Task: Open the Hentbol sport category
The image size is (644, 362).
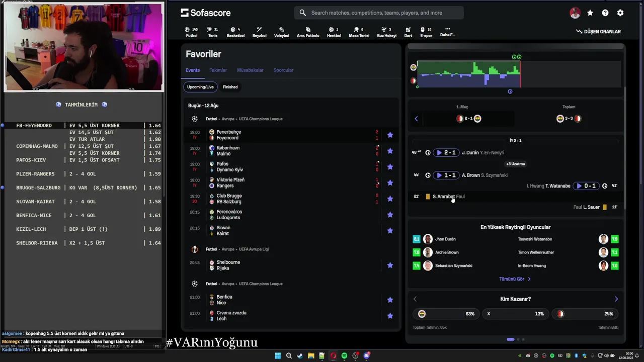Action: click(x=334, y=32)
